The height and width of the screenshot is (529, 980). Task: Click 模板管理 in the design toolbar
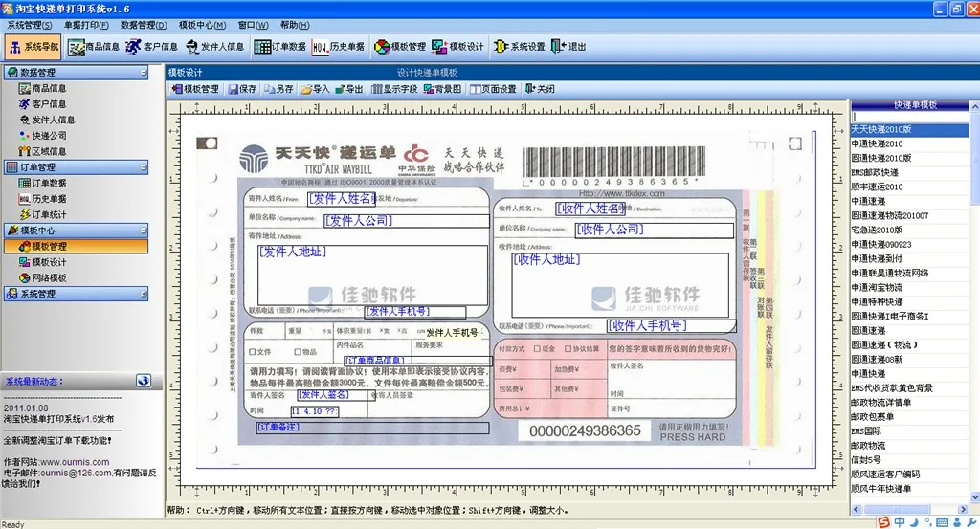[x=195, y=89]
